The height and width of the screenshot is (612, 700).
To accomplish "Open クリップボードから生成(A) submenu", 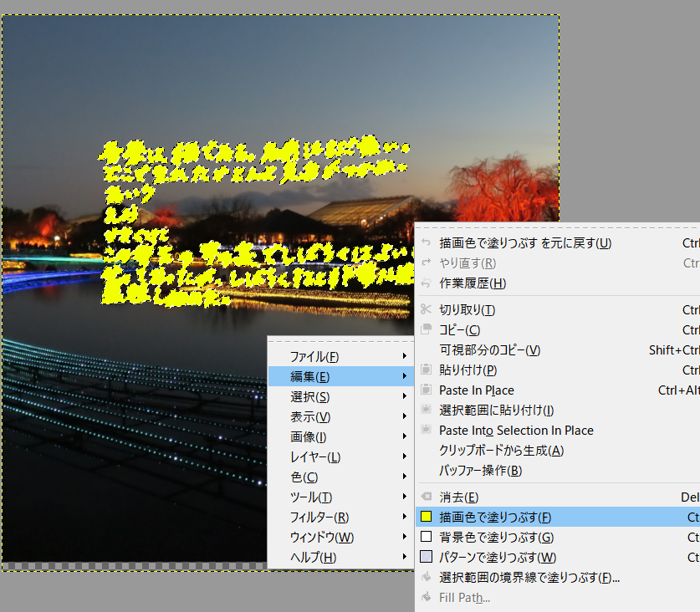I will pyautogui.click(x=558, y=450).
